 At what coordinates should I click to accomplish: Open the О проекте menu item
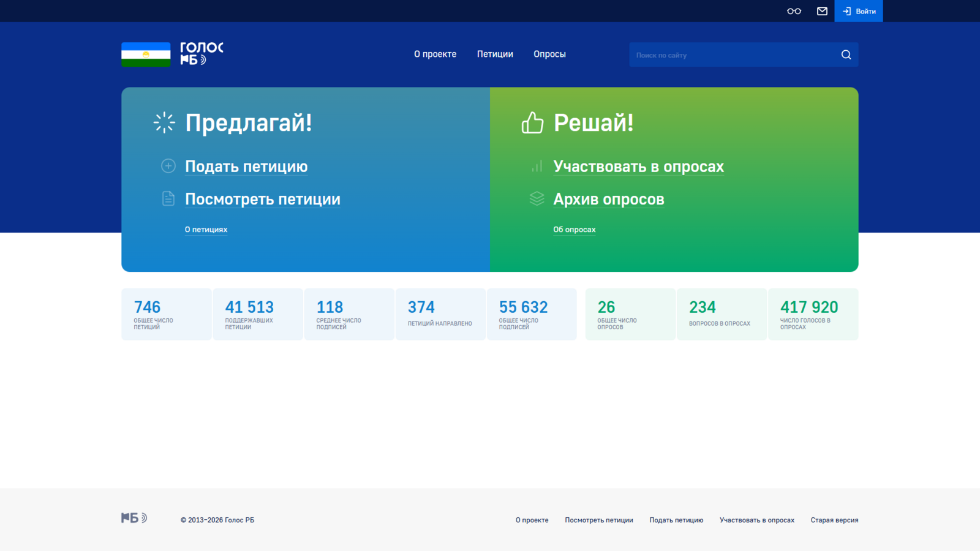click(x=435, y=54)
